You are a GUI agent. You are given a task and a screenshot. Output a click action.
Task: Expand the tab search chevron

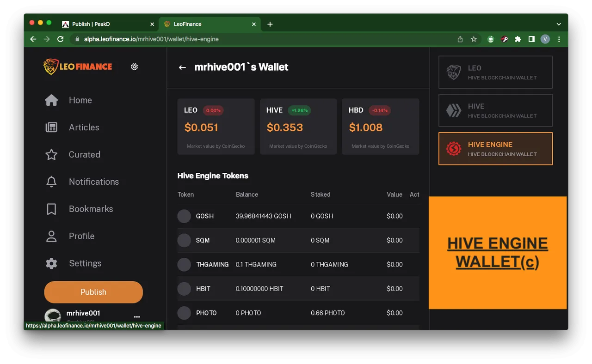point(559,24)
